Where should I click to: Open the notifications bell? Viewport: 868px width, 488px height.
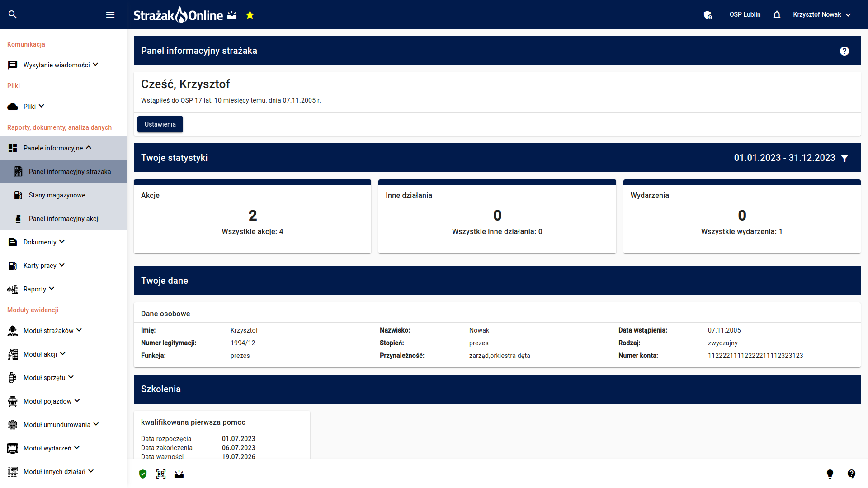coord(777,15)
